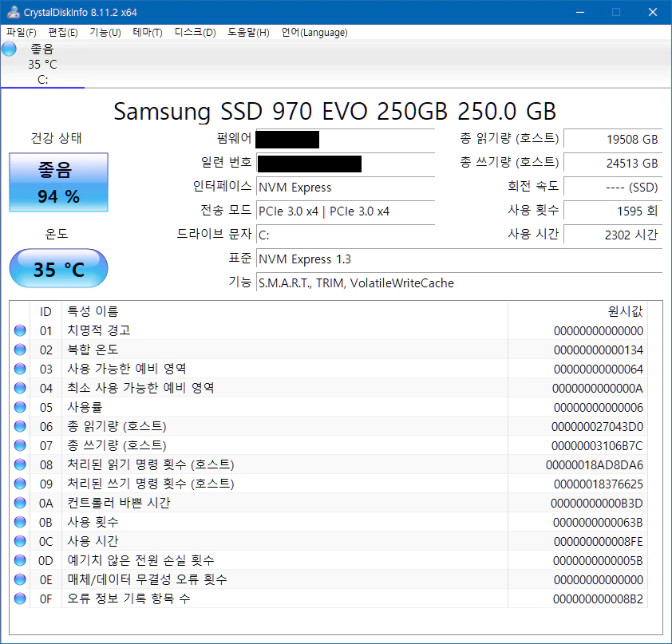This screenshot has height=644, width=672.
Task: Click the status orb for 03 사용 가능한 예비 영역
Action: (x=20, y=369)
